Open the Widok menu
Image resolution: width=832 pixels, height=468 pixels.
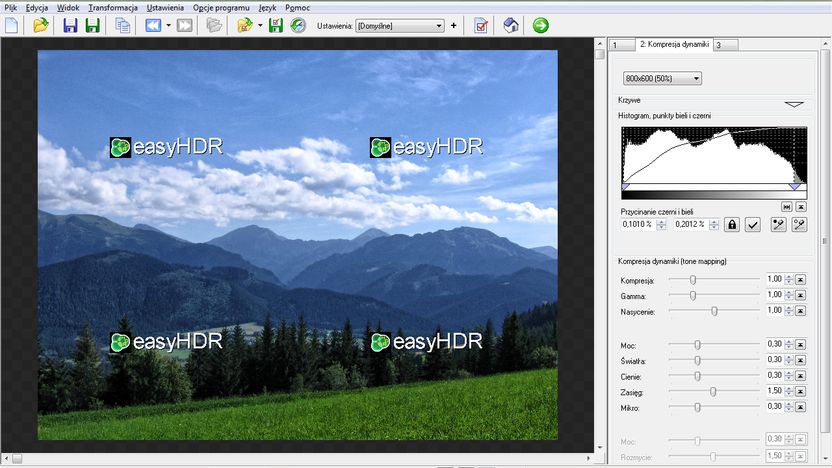tap(68, 8)
